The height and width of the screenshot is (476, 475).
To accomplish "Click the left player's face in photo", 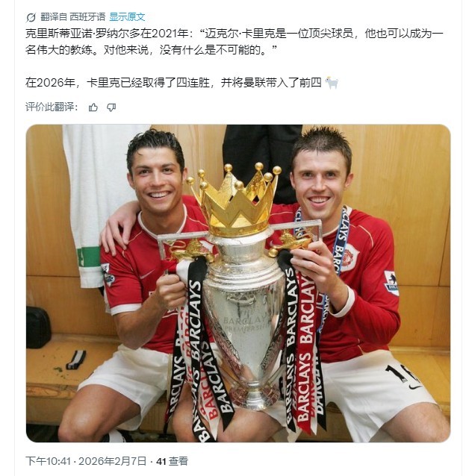I will [x=155, y=182].
